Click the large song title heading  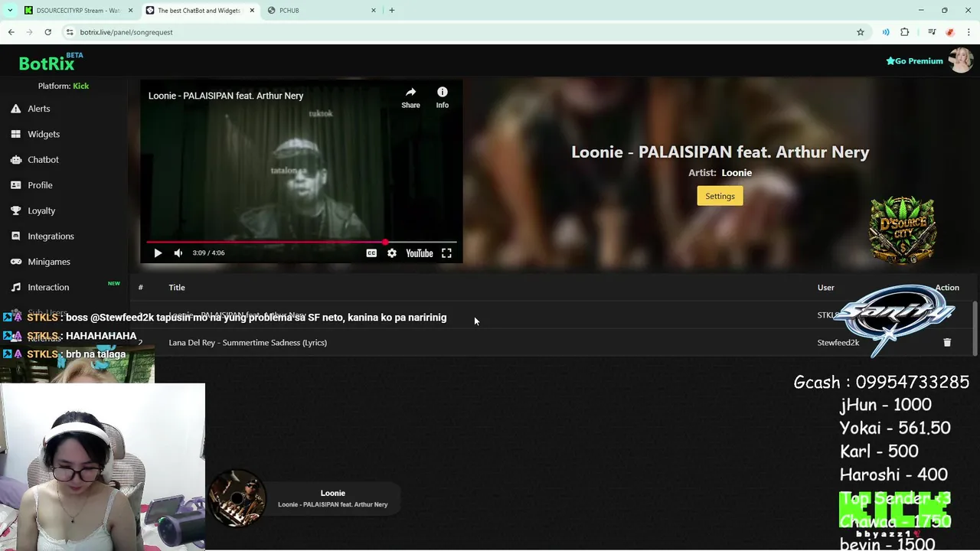pyautogui.click(x=720, y=152)
